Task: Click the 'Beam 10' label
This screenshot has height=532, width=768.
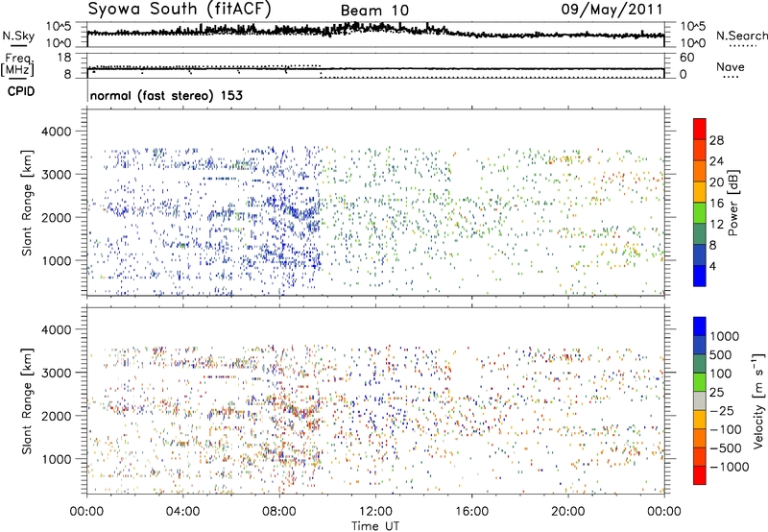Action: click(374, 11)
